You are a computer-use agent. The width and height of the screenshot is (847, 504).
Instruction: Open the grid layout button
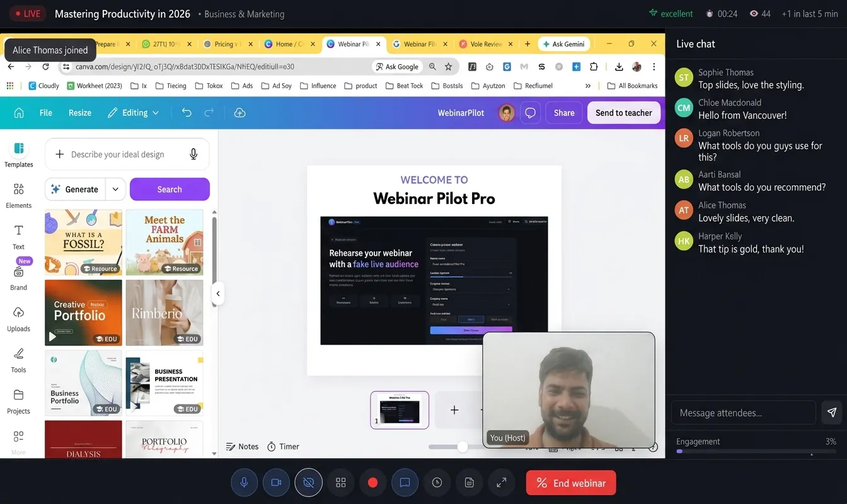(x=341, y=483)
